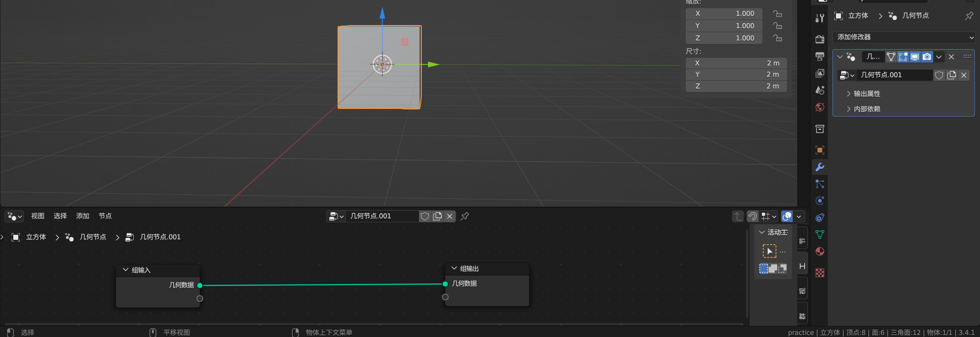Open the Particles properties tab
The width and height of the screenshot is (980, 337).
820,184
